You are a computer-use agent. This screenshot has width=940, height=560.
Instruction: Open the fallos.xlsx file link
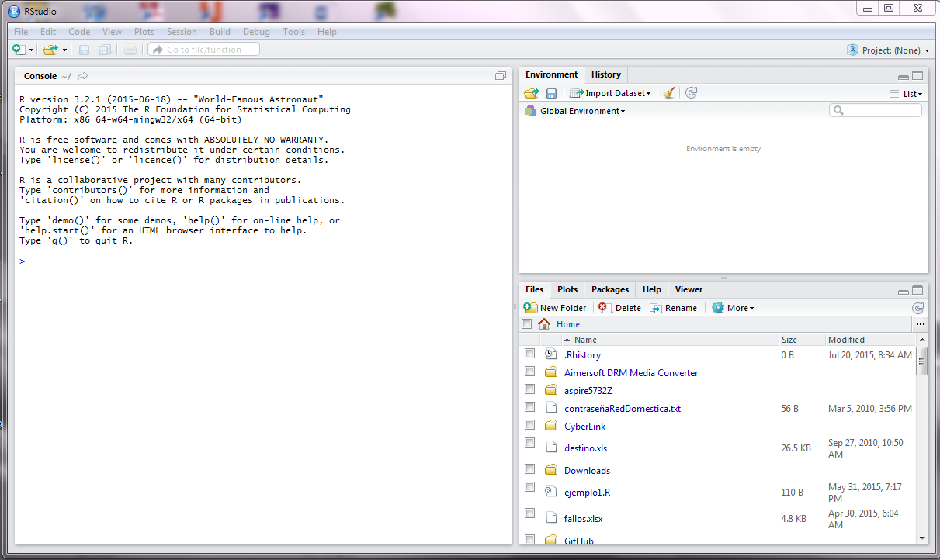tap(583, 519)
